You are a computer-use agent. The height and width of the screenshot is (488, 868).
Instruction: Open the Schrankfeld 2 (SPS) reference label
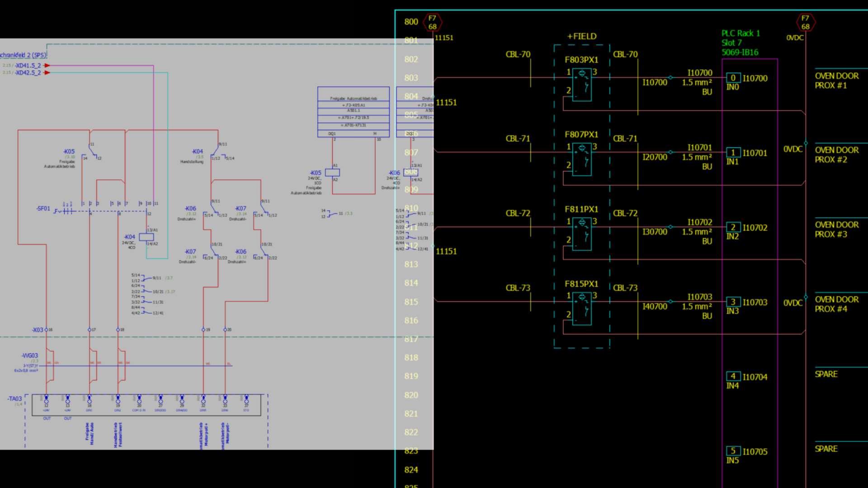23,54
